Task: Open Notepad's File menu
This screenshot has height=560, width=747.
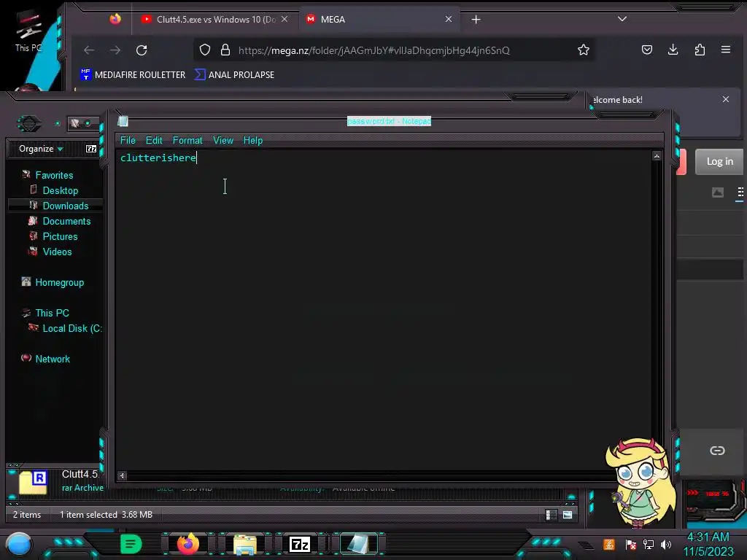Action: (128, 141)
